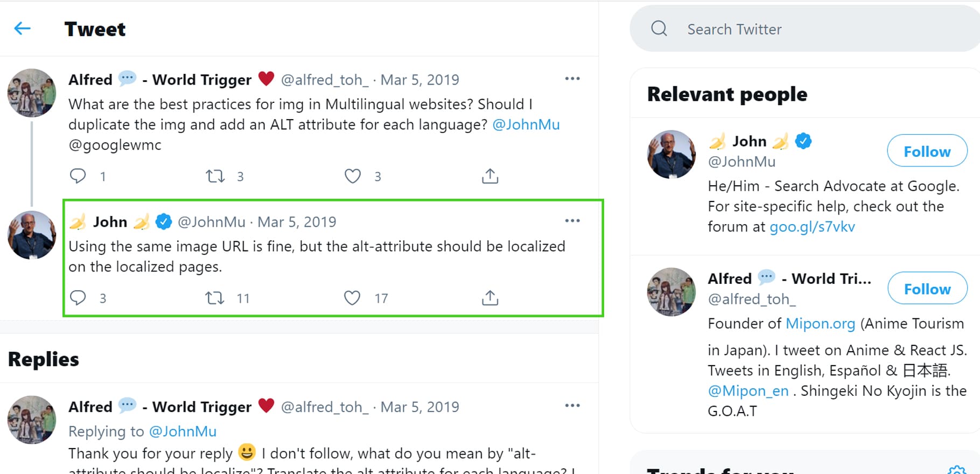Expand options for Alfred's reply tweet
980x474 pixels.
(x=572, y=406)
